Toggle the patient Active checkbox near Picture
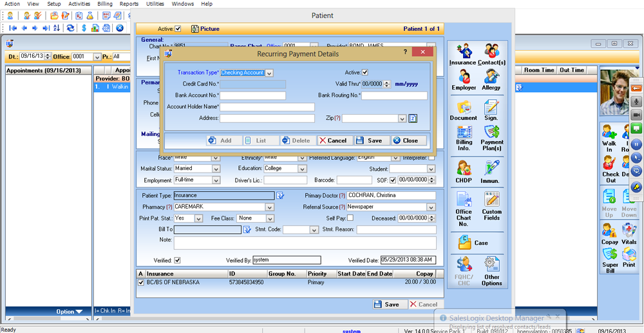The height and width of the screenshot is (333, 644). pyautogui.click(x=178, y=29)
